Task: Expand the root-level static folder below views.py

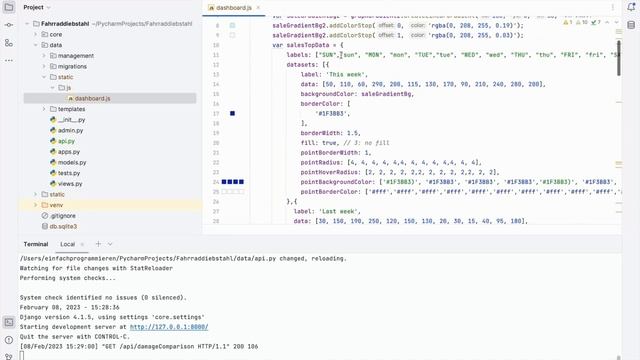Action: pyautogui.click(x=36, y=194)
